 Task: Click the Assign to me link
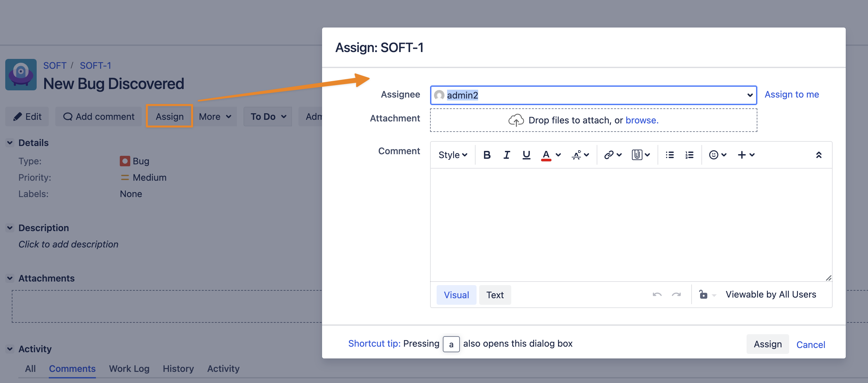pos(791,94)
